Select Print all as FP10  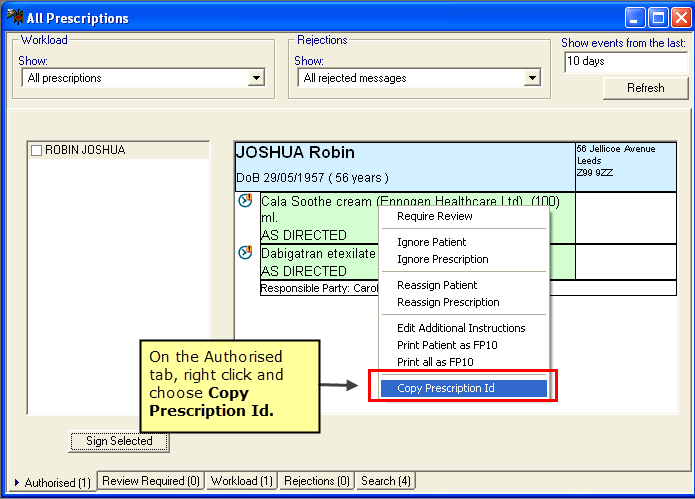click(435, 362)
